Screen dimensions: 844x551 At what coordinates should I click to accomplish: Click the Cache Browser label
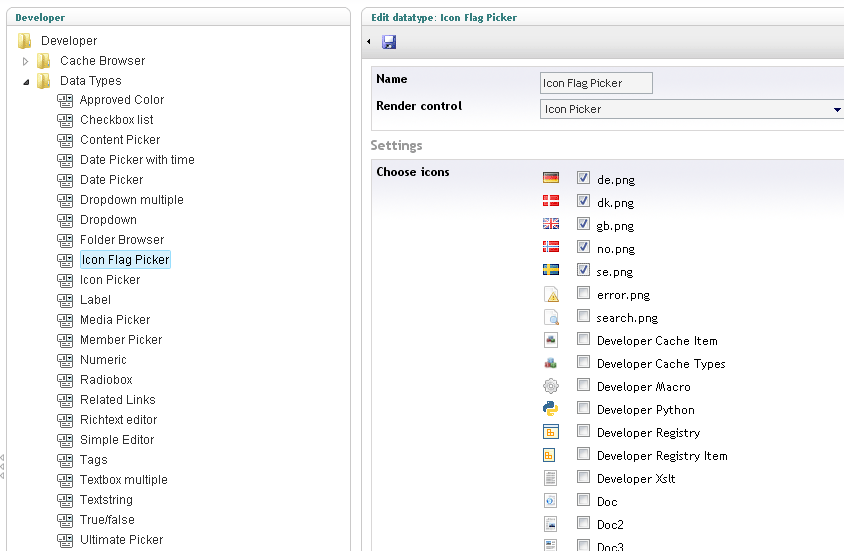103,61
